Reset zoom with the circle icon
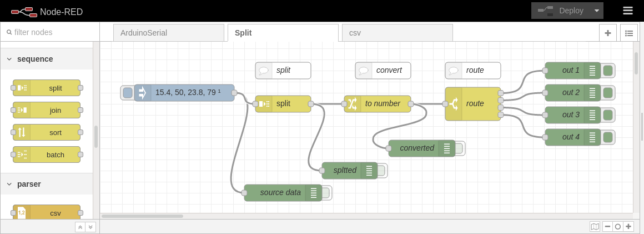Screen dimensions: 644x234 [x=618, y=226]
